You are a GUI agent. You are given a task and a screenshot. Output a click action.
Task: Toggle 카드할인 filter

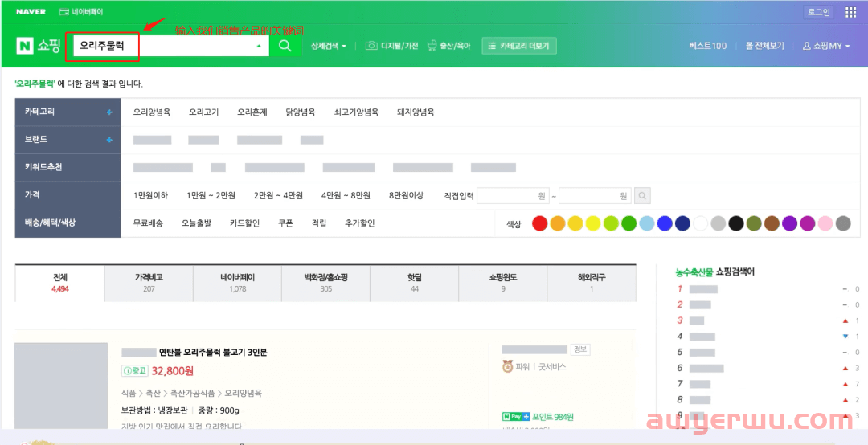point(244,223)
